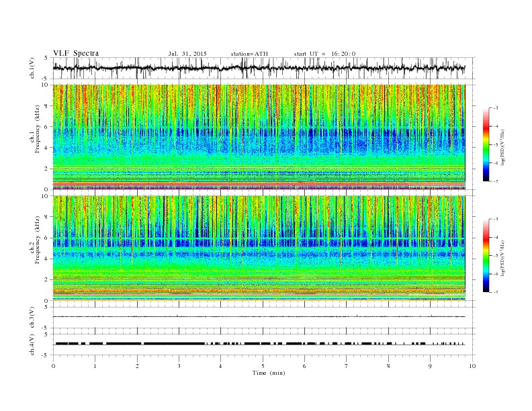Image resolution: width=532 pixels, height=411 pixels.
Task: Click the '-7' tick on ch.1 colorbar
Action: point(495,181)
